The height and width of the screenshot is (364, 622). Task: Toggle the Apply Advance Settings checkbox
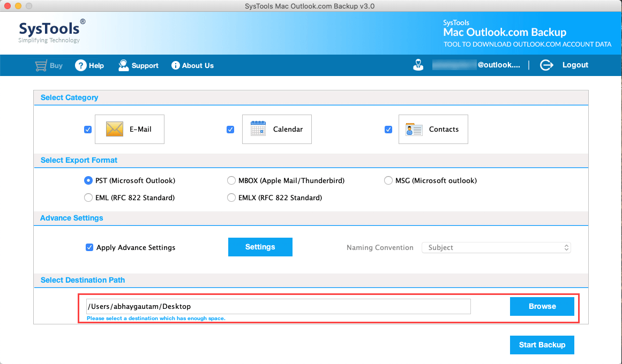[89, 247]
